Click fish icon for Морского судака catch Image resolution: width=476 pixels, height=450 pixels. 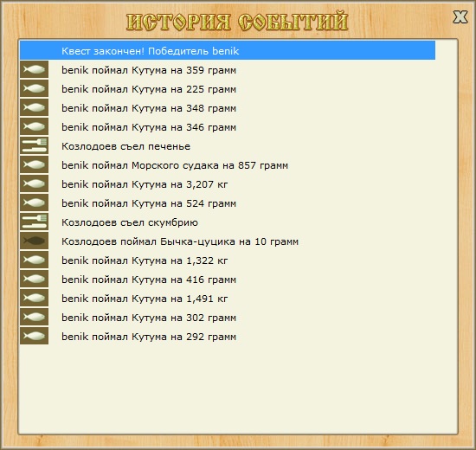[x=34, y=164]
